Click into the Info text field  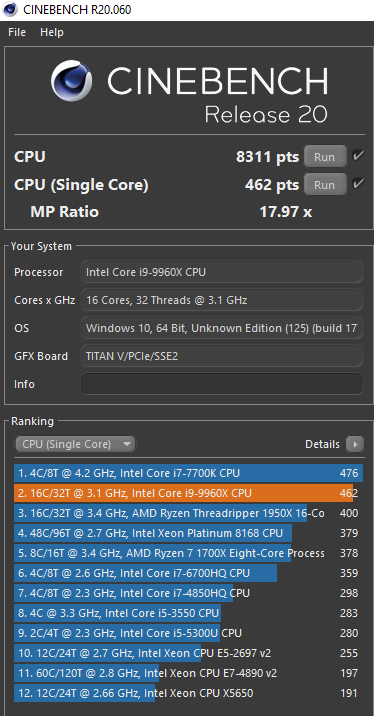coord(222,384)
